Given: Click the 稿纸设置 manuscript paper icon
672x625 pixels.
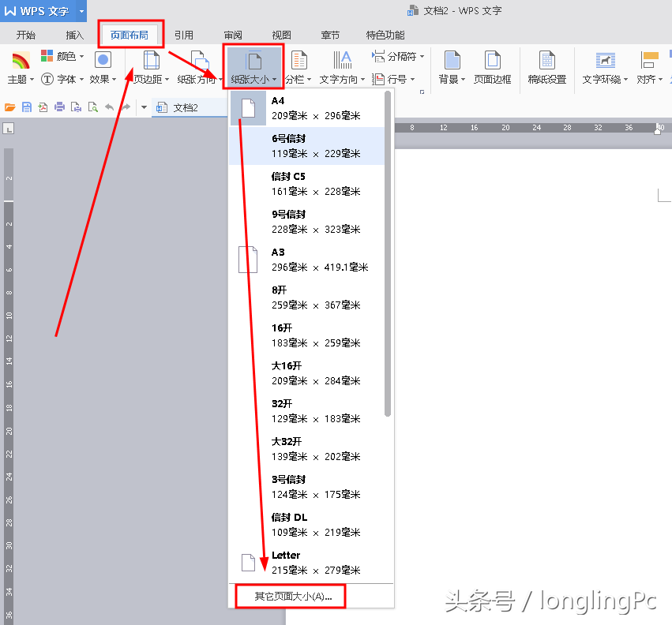Looking at the screenshot, I should [x=547, y=67].
